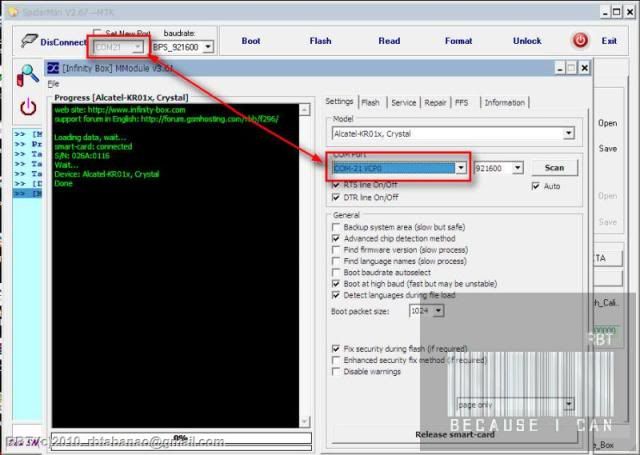The height and width of the screenshot is (455, 640).
Task: Enable Backup system area checkbox
Action: pyautogui.click(x=337, y=228)
